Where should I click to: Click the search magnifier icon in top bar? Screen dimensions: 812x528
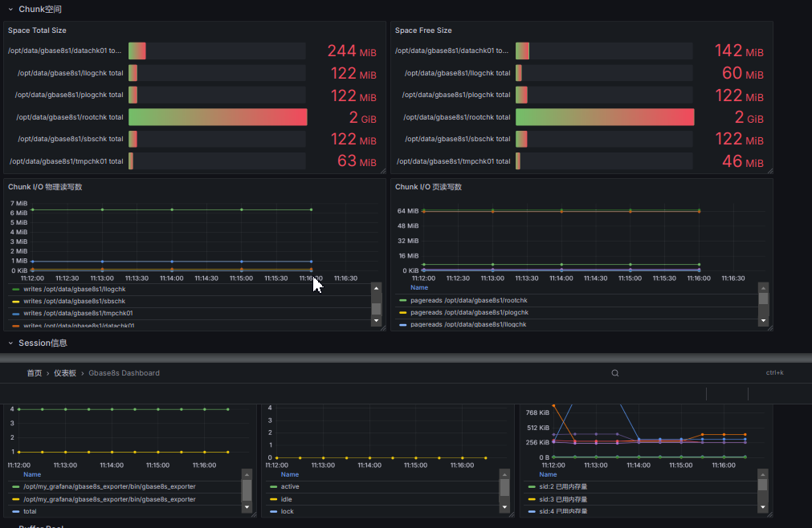(x=614, y=373)
